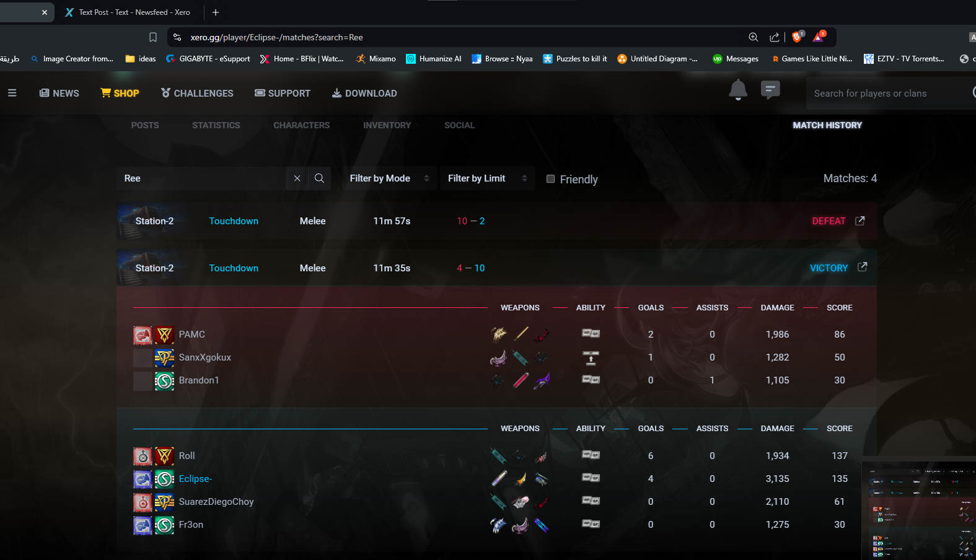
Task: Open the VICTORY match external link icon
Action: pos(862,267)
